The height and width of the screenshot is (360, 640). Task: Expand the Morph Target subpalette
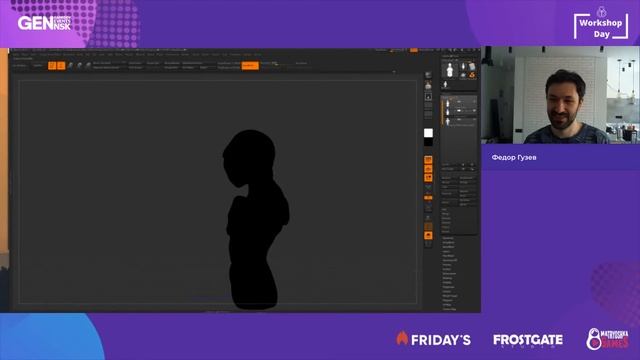(x=450, y=296)
